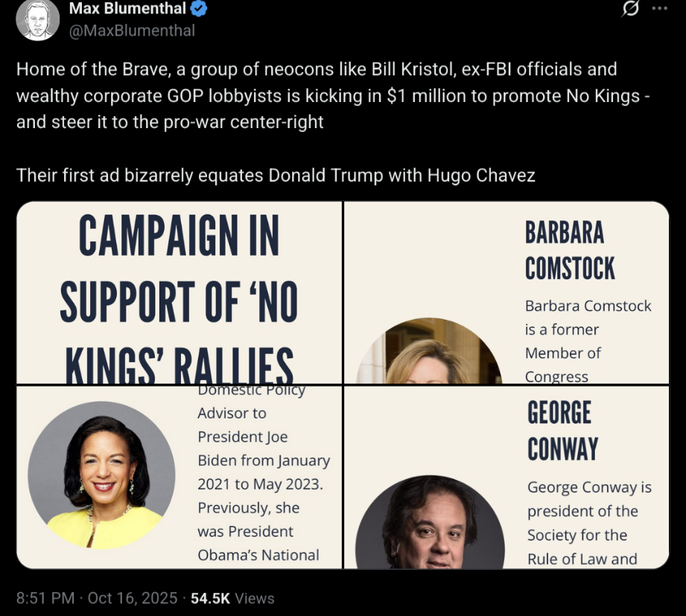Image resolution: width=686 pixels, height=616 pixels.
Task: Click the @MaxBlumenthal handle
Action: tap(132, 31)
